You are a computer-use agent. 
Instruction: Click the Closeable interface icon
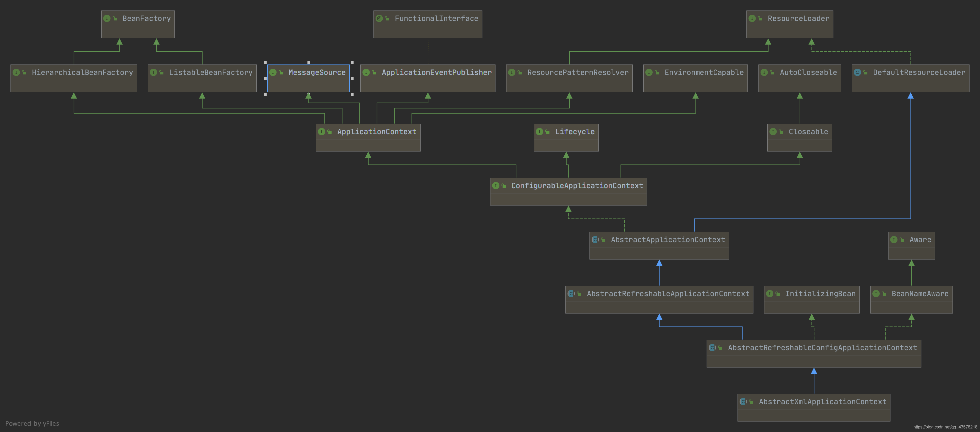click(773, 132)
